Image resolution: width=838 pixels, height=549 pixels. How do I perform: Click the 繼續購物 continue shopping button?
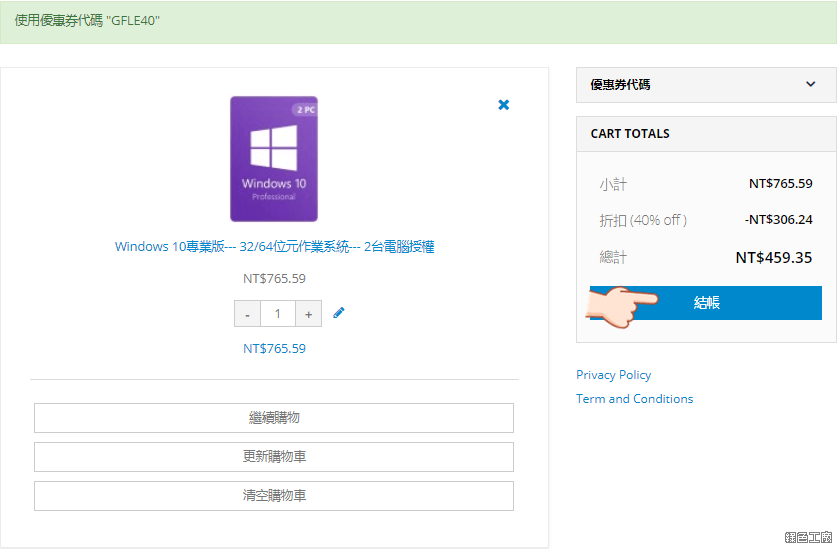click(x=274, y=417)
